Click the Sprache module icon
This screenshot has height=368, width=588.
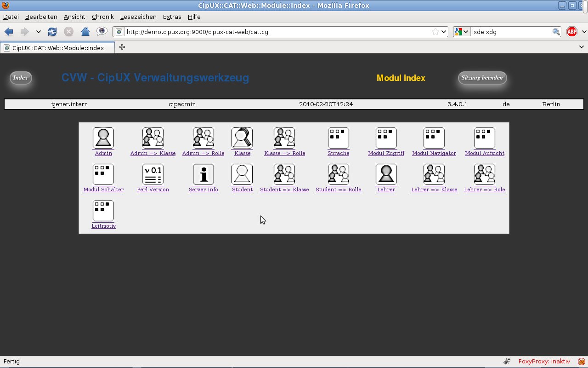pyautogui.click(x=339, y=138)
